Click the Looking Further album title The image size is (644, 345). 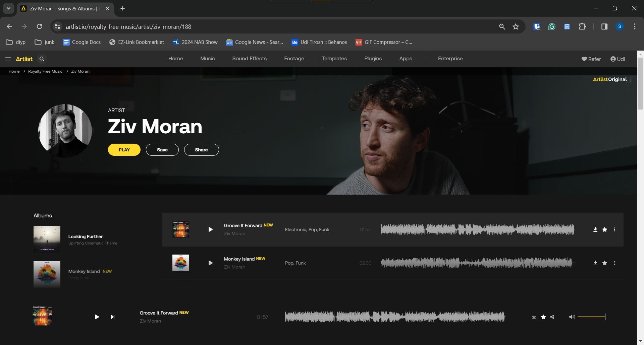tap(86, 236)
